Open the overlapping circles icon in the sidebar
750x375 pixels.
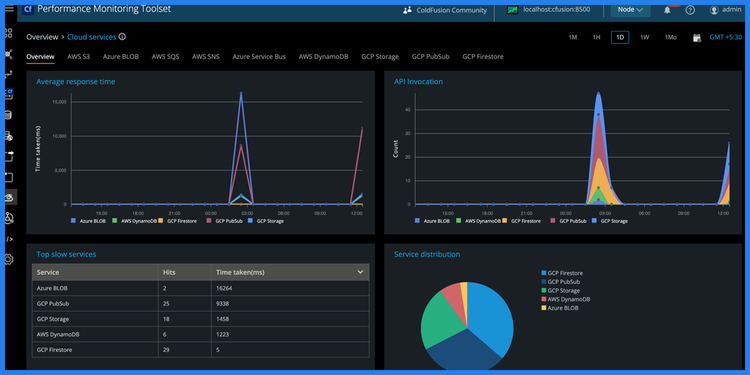[9, 218]
